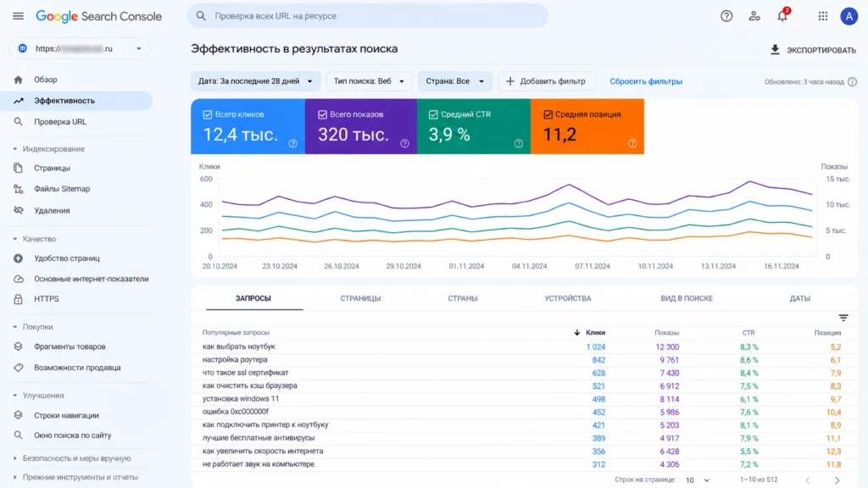Image resolution: width=868 pixels, height=488 pixels.
Task: Click query как выбрать ноутбук
Action: pyautogui.click(x=238, y=347)
